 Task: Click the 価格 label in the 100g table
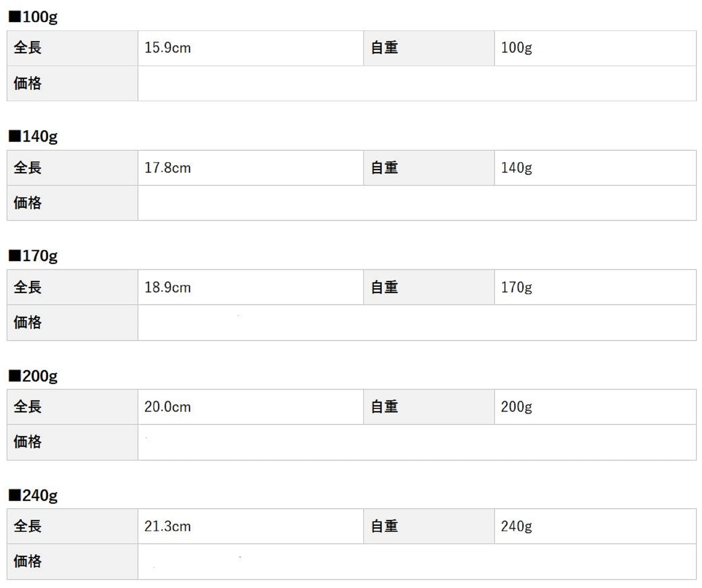pyautogui.click(x=27, y=84)
